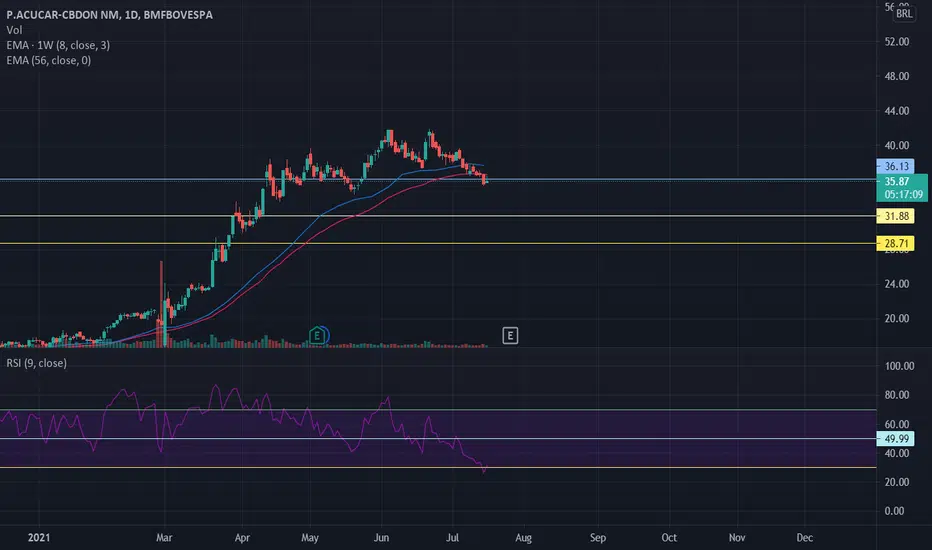Click the 48.00 price scale value

coord(897,76)
